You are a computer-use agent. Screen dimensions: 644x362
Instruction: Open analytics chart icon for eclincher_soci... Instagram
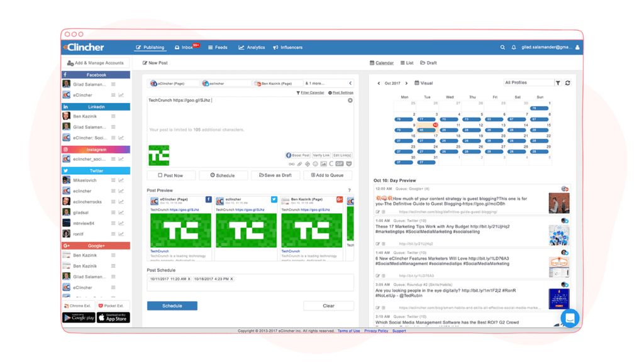click(x=121, y=159)
